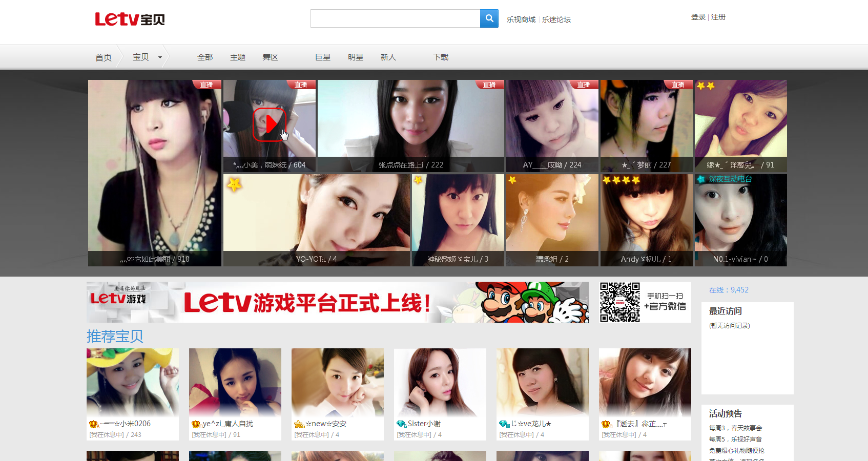
Task: Click the YO-YO / 4 caption
Action: click(317, 259)
